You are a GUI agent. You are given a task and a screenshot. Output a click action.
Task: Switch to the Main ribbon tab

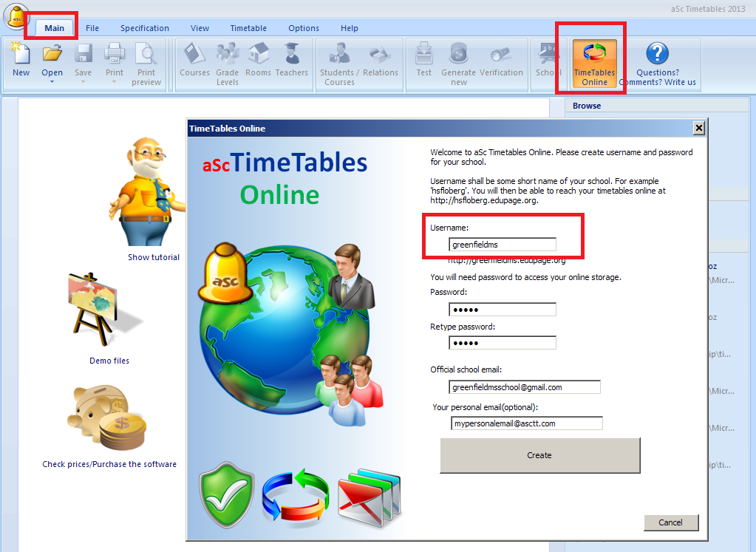click(54, 28)
